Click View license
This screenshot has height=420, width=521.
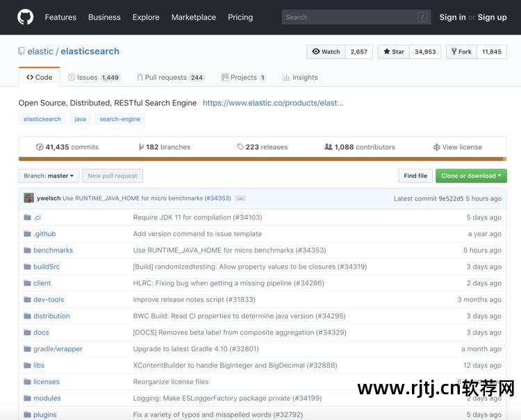(458, 147)
